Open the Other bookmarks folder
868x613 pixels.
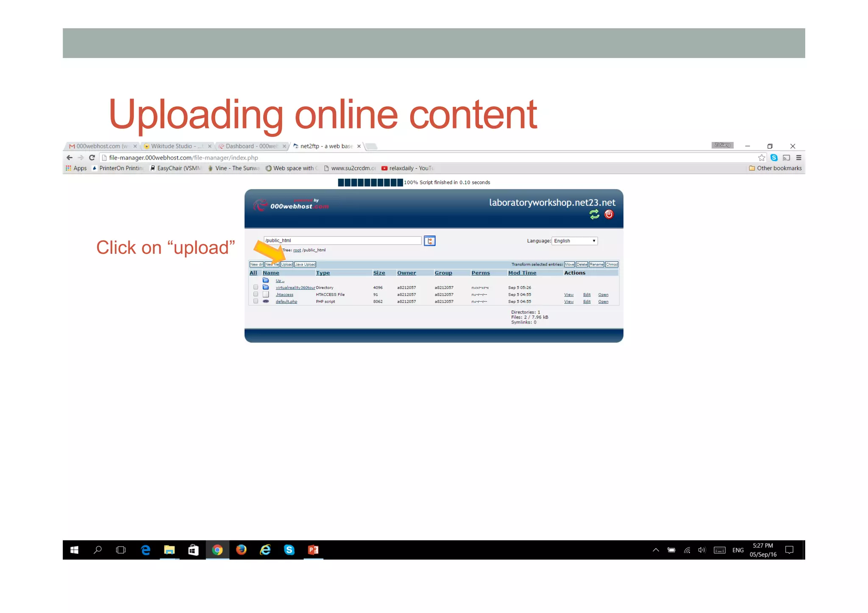coord(775,168)
